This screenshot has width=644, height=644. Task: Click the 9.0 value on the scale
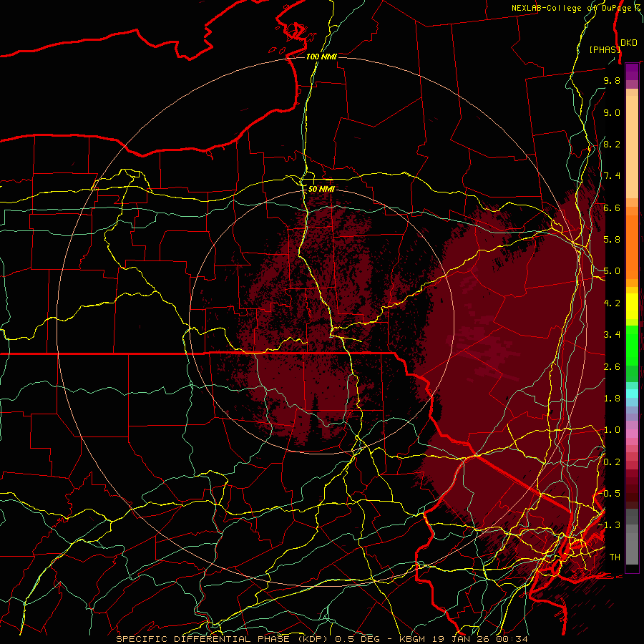[x=612, y=112]
